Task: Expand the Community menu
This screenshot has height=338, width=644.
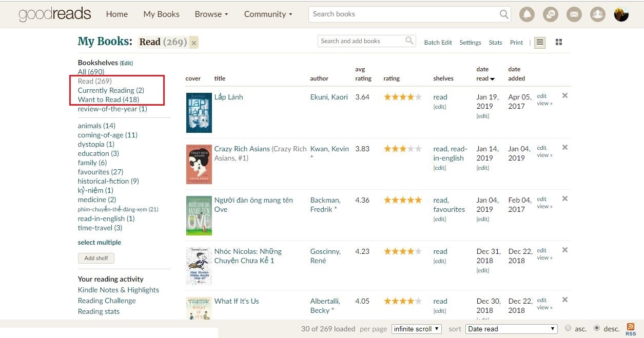Action: (x=268, y=14)
